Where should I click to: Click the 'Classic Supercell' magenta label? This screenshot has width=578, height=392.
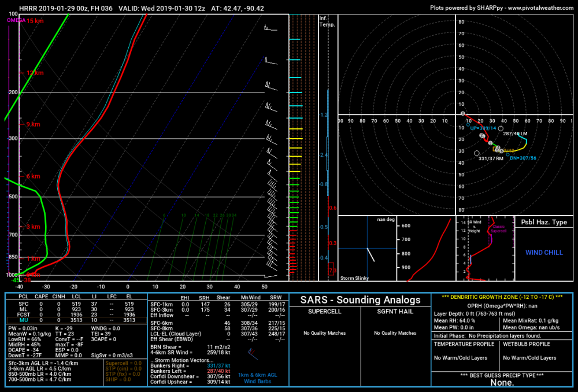pyautogui.click(x=498, y=228)
